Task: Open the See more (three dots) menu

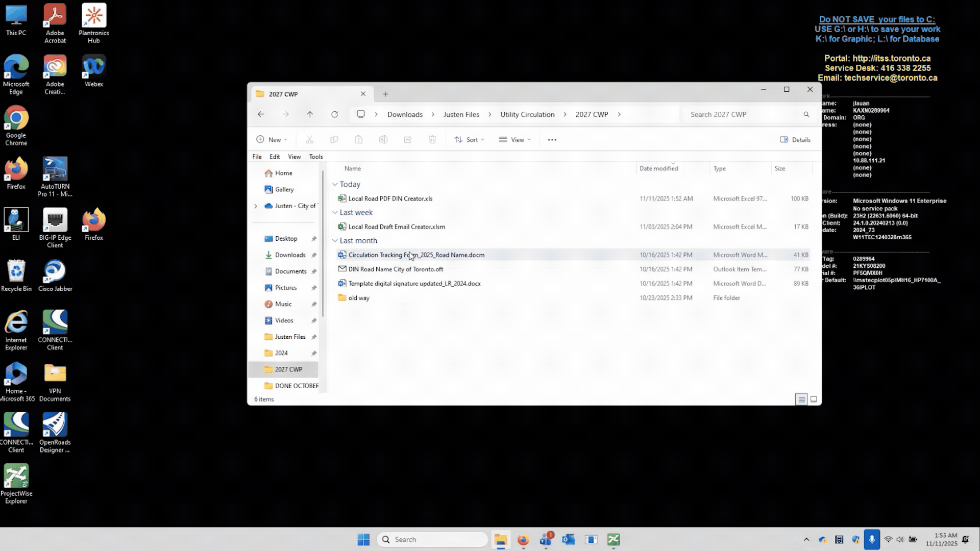Action: (552, 140)
